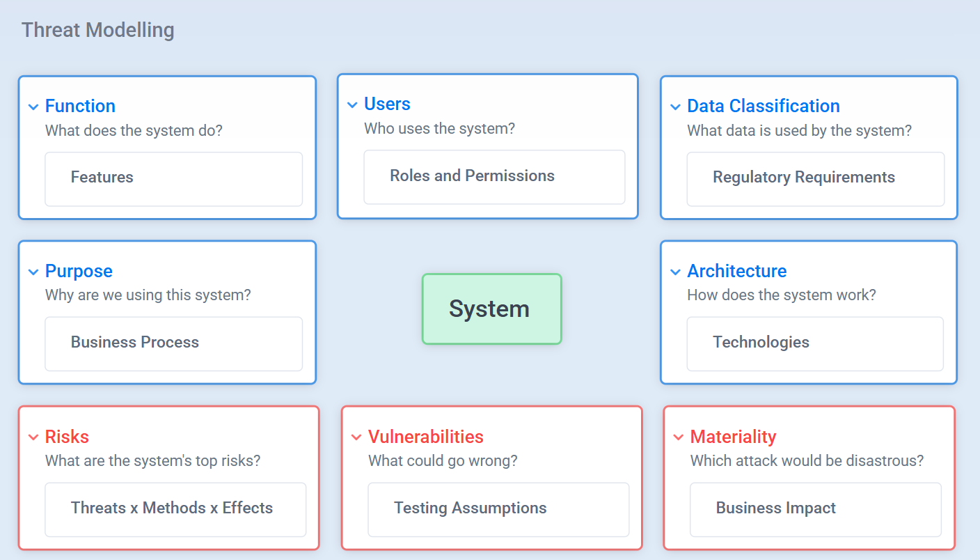Select the Technologies item
This screenshot has width=980, height=560.
point(815,344)
